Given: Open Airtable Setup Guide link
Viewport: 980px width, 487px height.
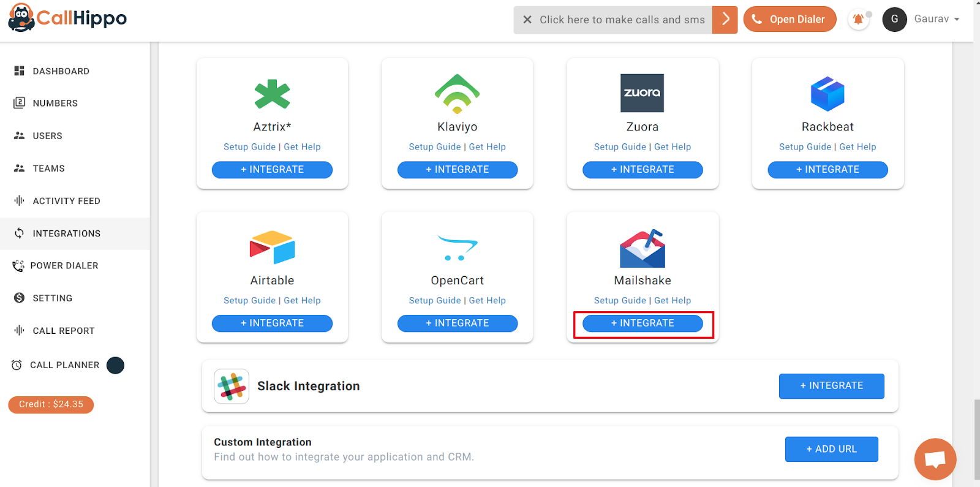Looking at the screenshot, I should [x=249, y=301].
